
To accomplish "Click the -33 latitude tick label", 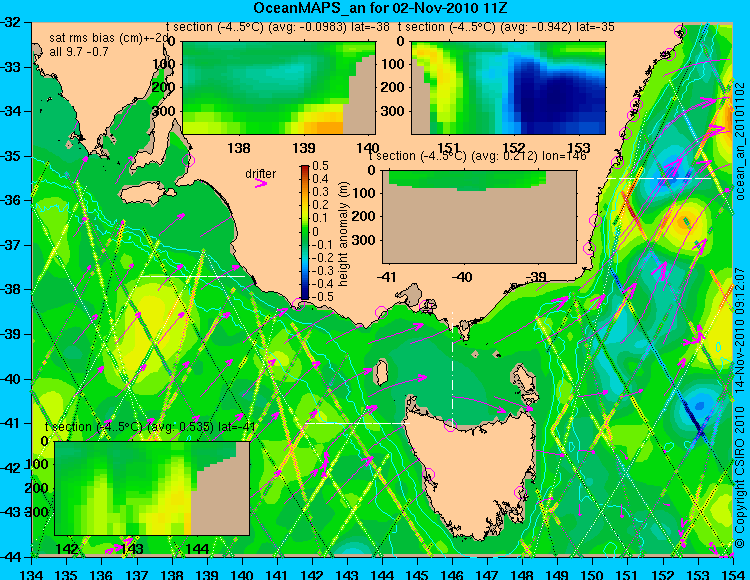I will 11,67.
